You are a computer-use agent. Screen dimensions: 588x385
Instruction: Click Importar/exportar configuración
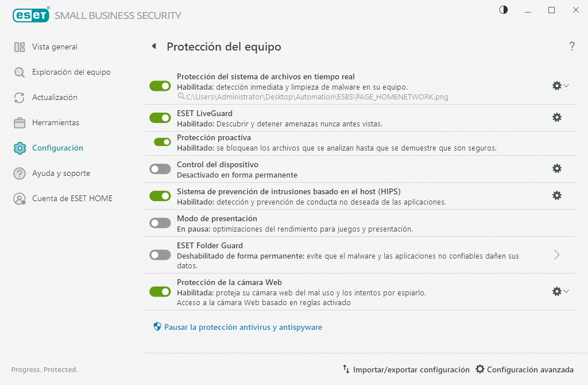(411, 369)
